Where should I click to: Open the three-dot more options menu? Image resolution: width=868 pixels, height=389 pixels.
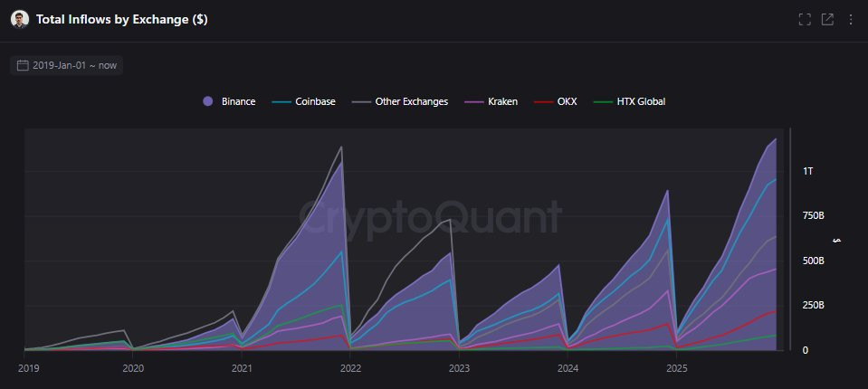851,19
